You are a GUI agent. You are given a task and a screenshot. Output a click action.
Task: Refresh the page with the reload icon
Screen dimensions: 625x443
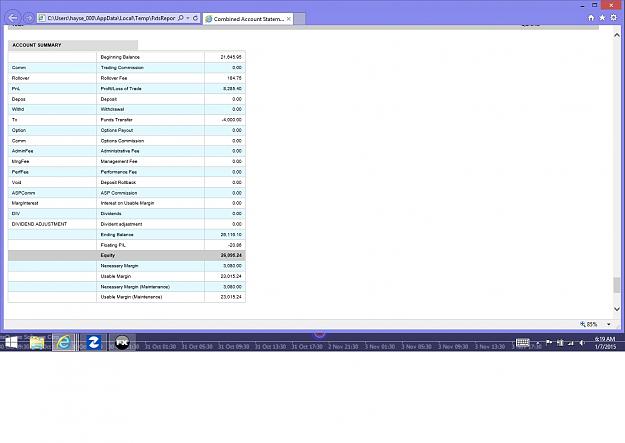[195, 18]
